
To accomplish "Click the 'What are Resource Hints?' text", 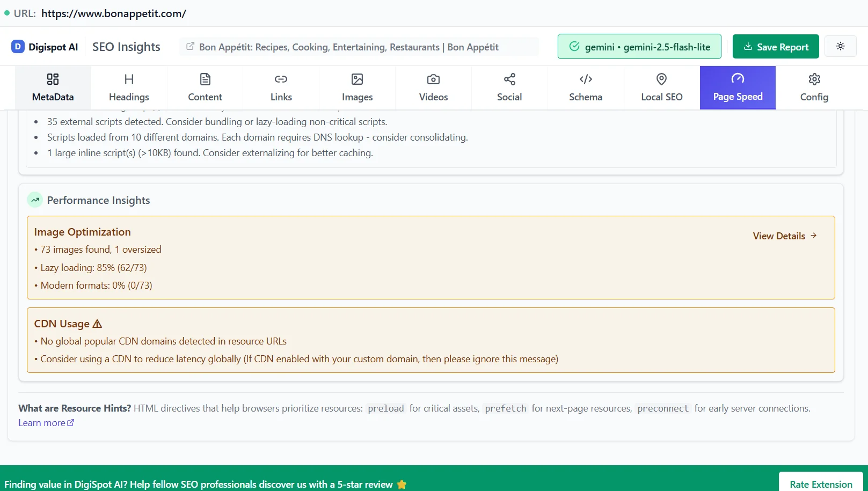I will (75, 408).
